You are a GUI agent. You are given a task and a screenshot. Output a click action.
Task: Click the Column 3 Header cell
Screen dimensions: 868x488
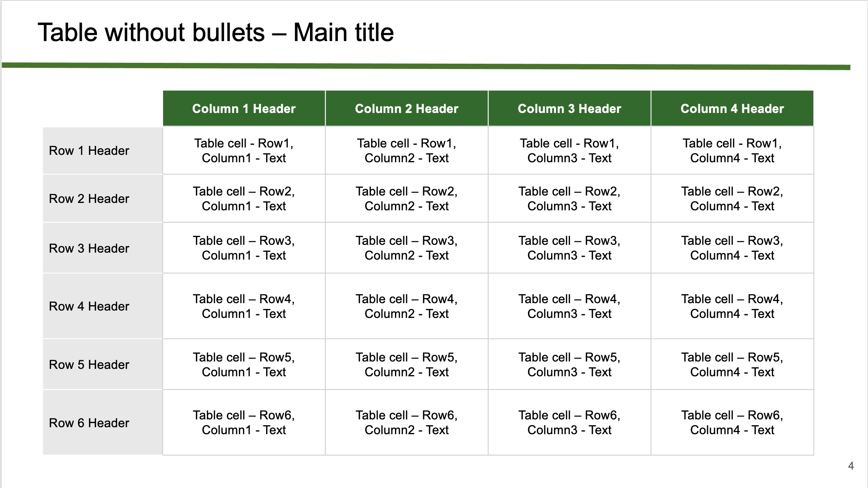(569, 108)
